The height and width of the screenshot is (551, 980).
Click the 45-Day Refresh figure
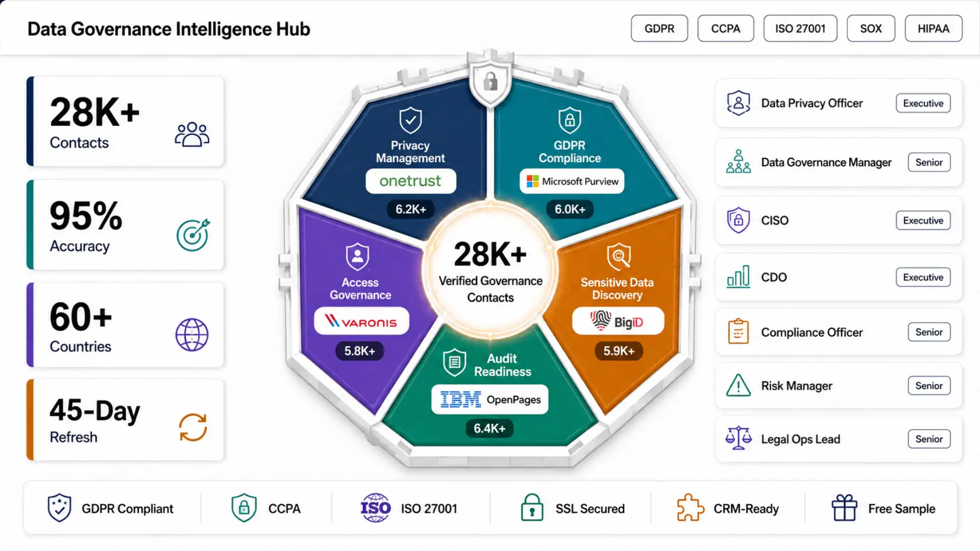95,411
